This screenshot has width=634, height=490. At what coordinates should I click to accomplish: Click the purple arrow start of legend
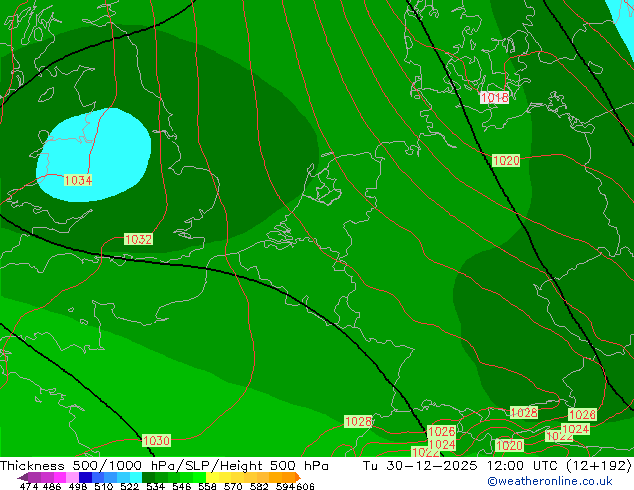click(x=23, y=477)
